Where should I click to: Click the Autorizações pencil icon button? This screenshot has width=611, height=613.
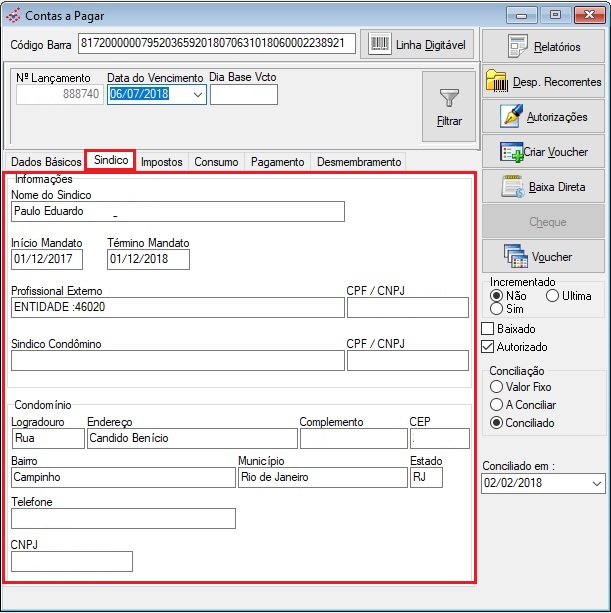pos(512,117)
